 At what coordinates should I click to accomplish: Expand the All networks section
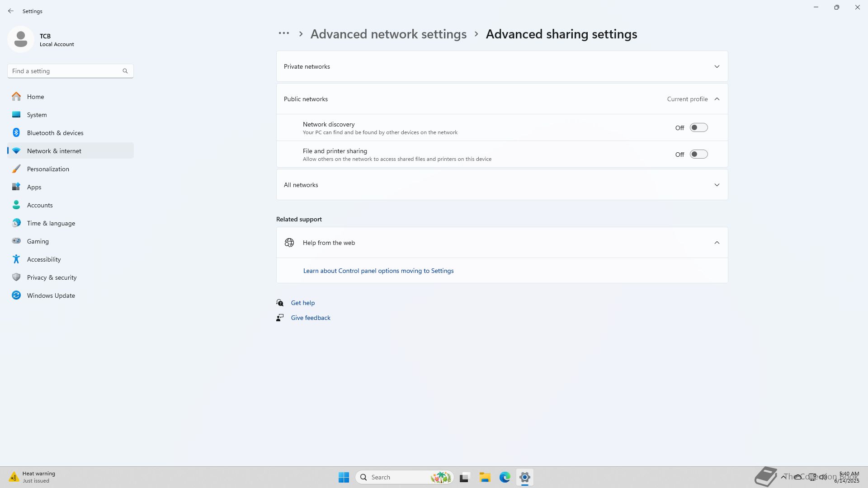pos(717,185)
